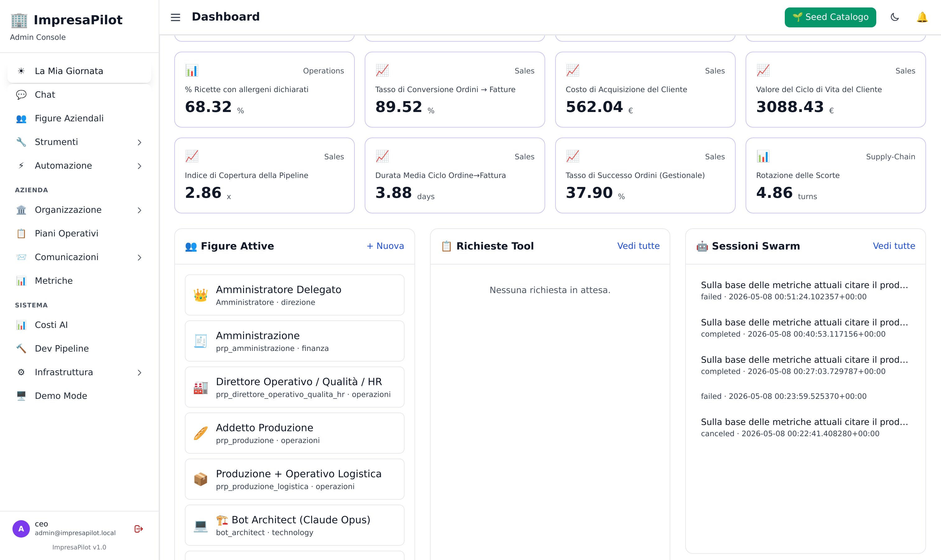The height and width of the screenshot is (560, 941).
Task: Open Direttore Operativo / Qualità / HR
Action: 294,387
